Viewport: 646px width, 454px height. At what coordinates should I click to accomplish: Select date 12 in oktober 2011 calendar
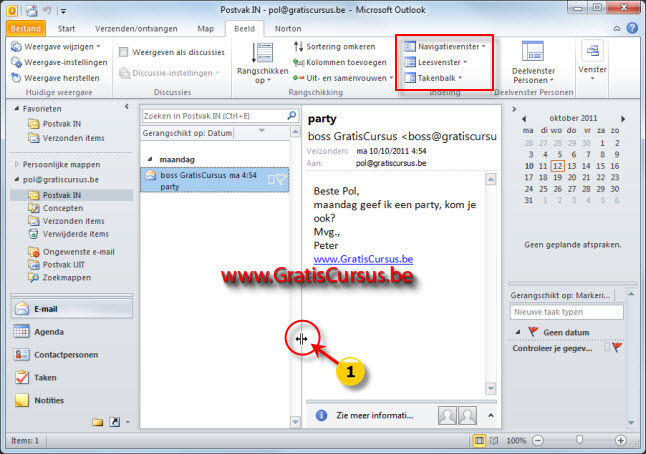pos(557,166)
